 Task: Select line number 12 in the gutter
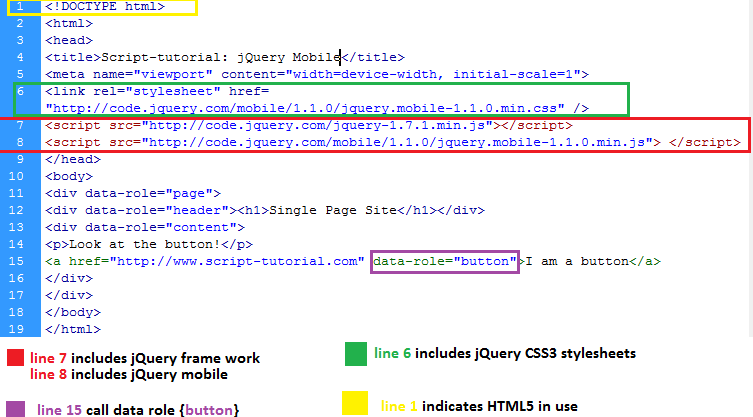pyautogui.click(x=16, y=210)
